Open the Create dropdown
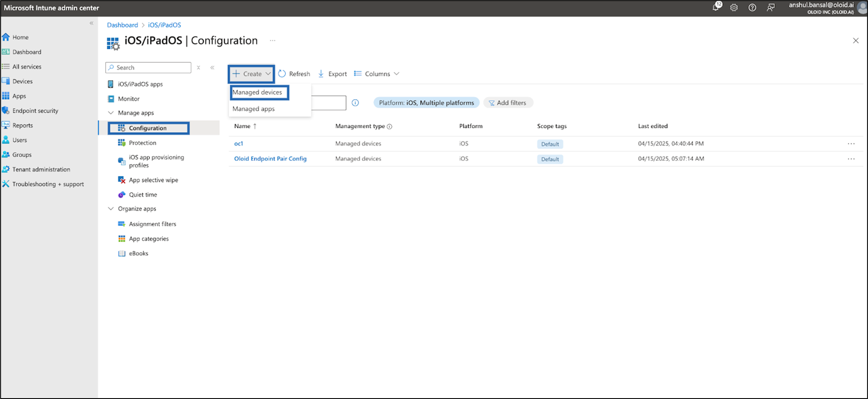 click(251, 74)
